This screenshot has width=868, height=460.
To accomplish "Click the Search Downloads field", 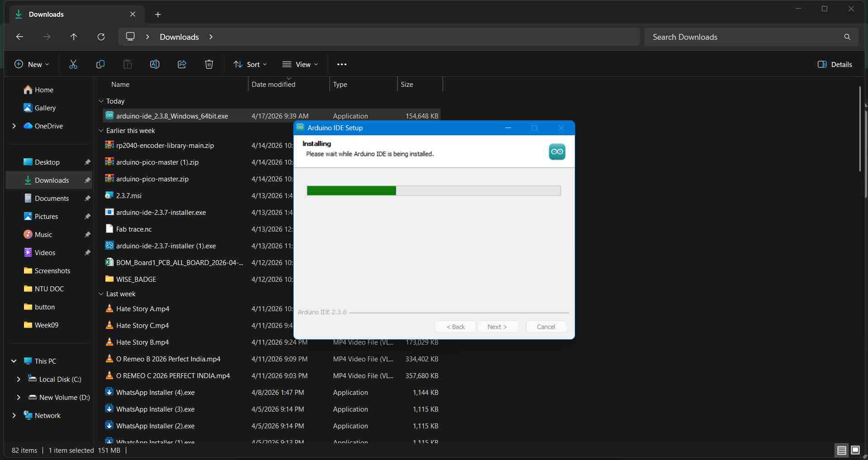I will pyautogui.click(x=744, y=37).
